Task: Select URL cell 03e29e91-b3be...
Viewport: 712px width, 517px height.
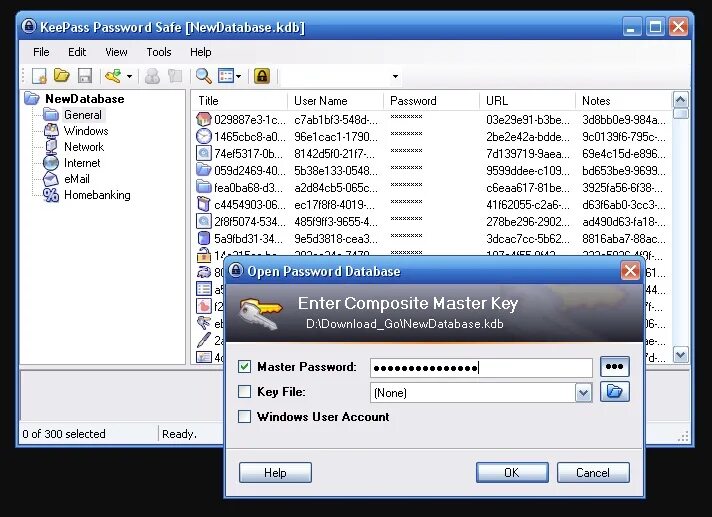Action: [528, 120]
